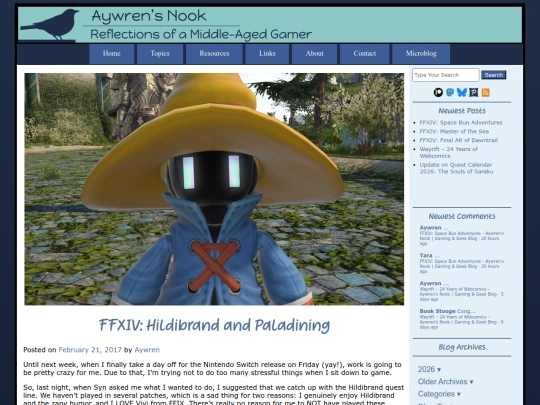Expand the Categories list

(x=439, y=394)
